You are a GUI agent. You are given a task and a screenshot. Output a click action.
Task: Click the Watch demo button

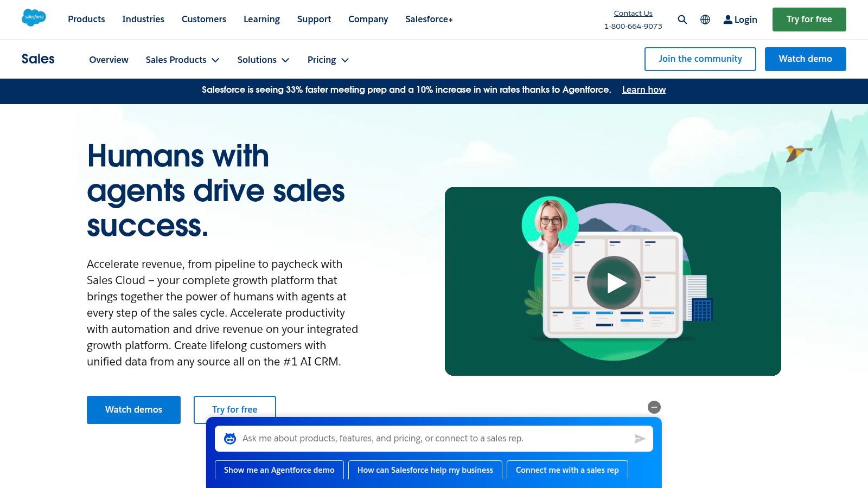tap(805, 59)
